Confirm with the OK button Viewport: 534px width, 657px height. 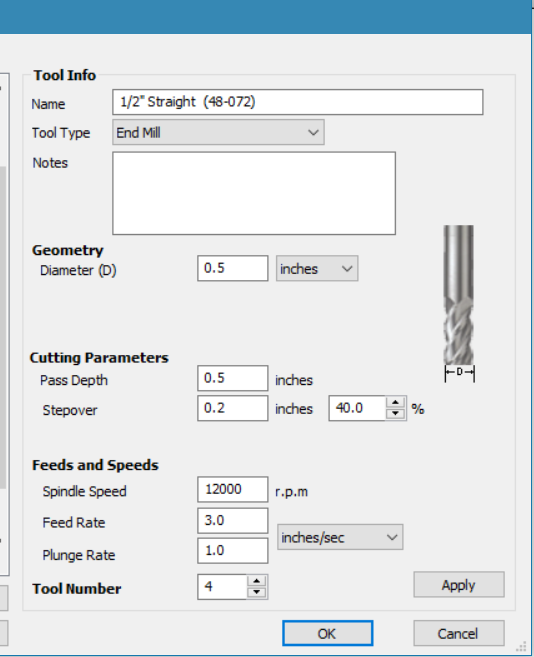pos(327,633)
